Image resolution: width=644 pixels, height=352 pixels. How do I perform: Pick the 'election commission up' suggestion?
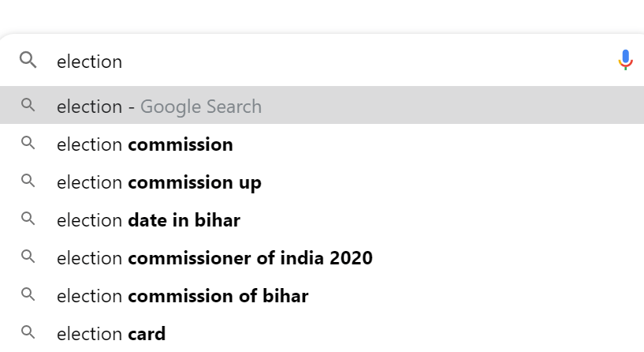pos(322,181)
